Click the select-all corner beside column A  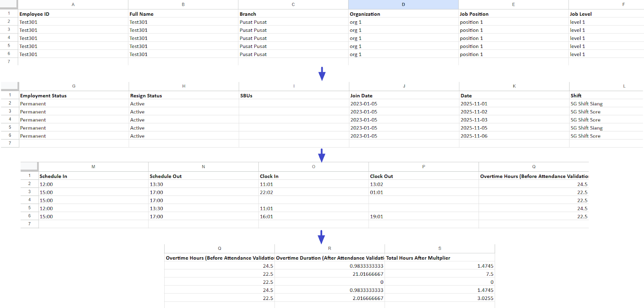(8, 4)
